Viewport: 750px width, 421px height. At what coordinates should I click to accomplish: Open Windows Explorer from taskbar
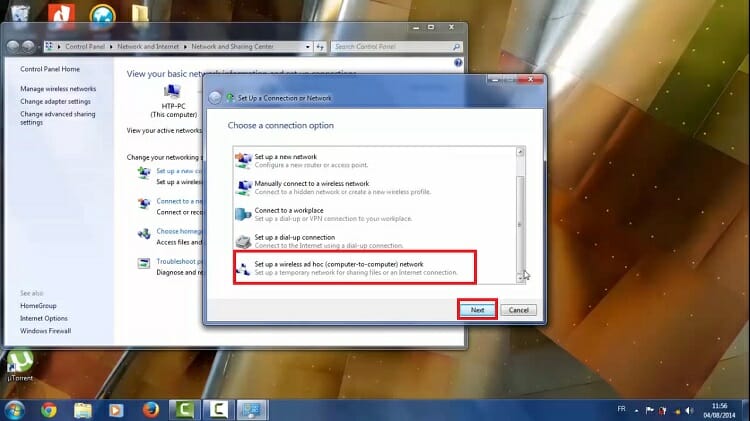pyautogui.click(x=83, y=410)
